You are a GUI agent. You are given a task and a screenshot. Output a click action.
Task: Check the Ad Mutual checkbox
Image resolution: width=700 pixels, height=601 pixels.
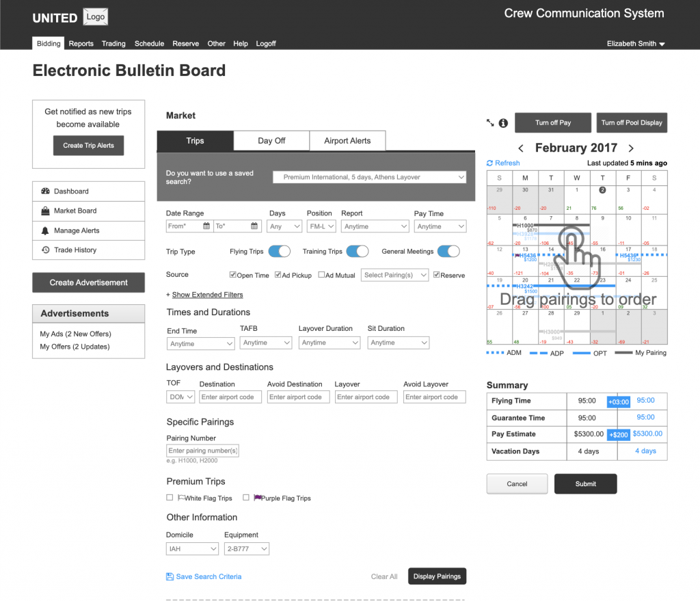(x=322, y=275)
